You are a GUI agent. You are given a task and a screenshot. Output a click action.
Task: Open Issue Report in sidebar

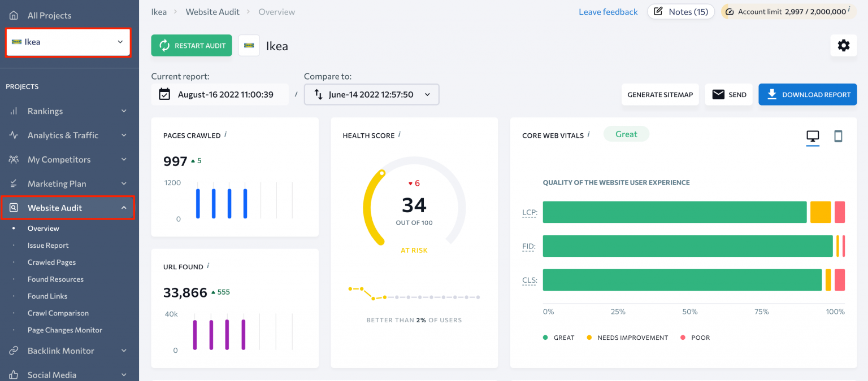(x=48, y=246)
